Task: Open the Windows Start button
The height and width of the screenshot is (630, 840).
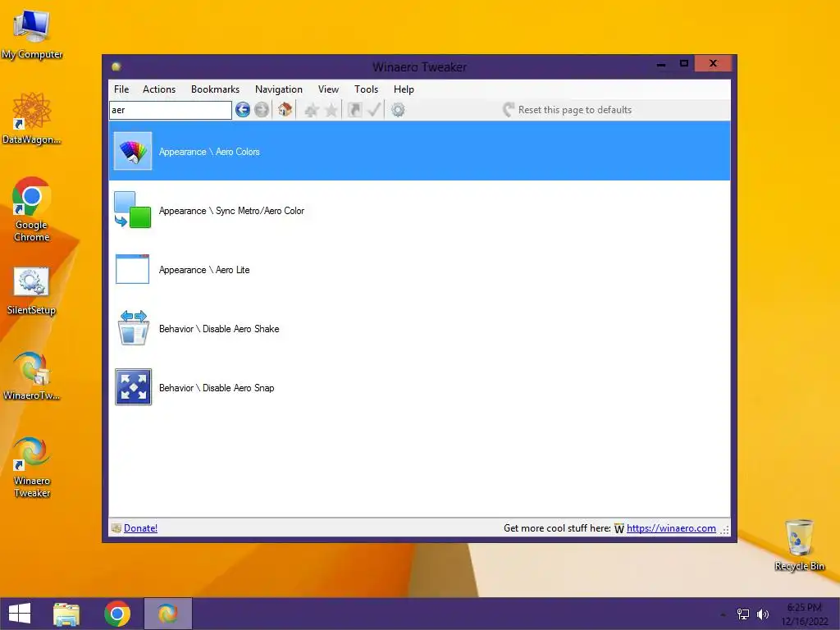Action: coord(20,614)
